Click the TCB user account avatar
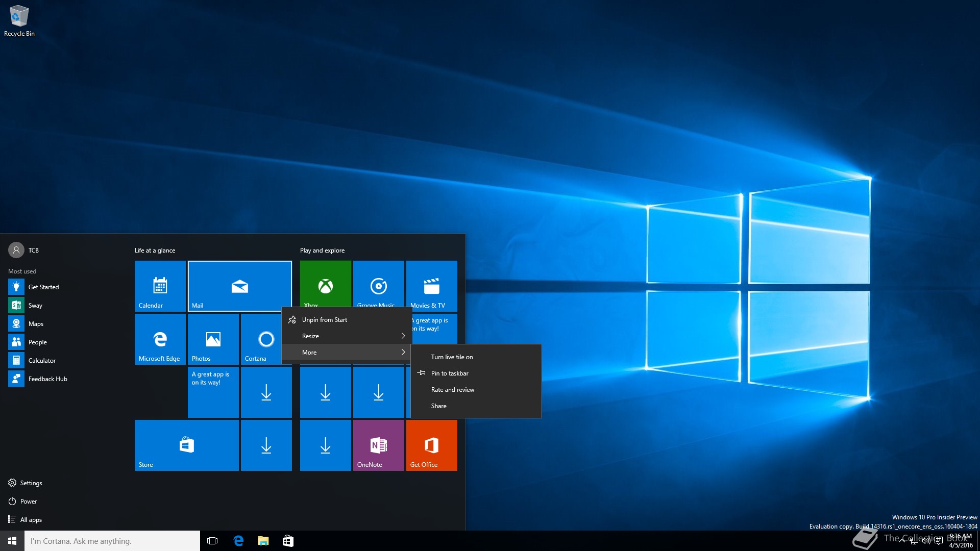The height and width of the screenshot is (551, 980). click(x=16, y=250)
